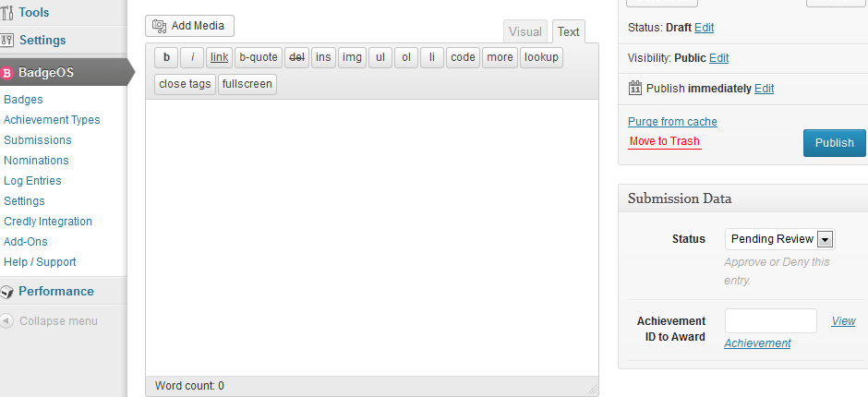Click the close tags button
This screenshot has height=397, width=868.
tap(185, 84)
